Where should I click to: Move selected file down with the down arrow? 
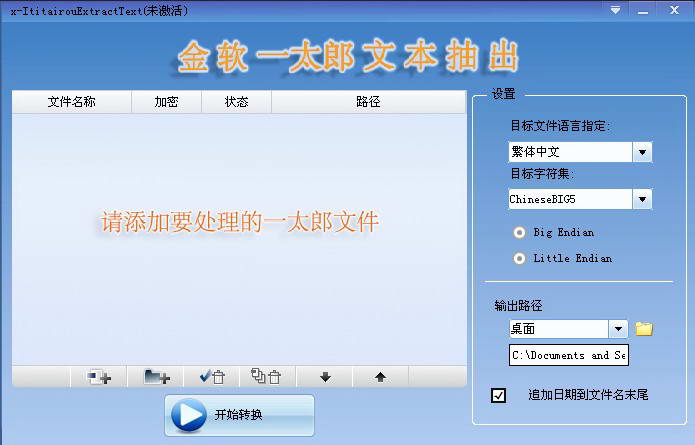(325, 377)
